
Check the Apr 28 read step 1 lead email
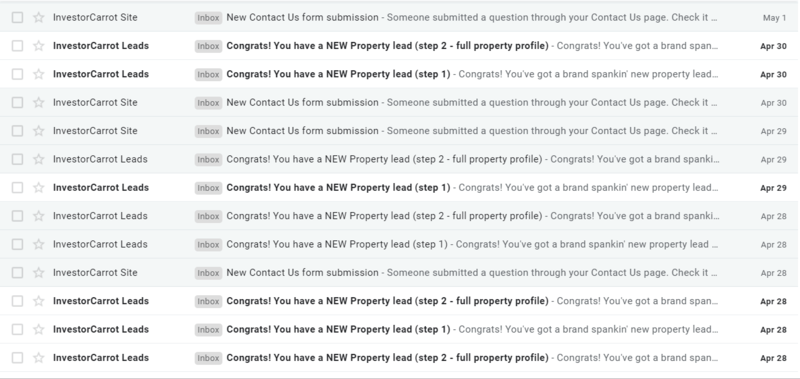17,244
